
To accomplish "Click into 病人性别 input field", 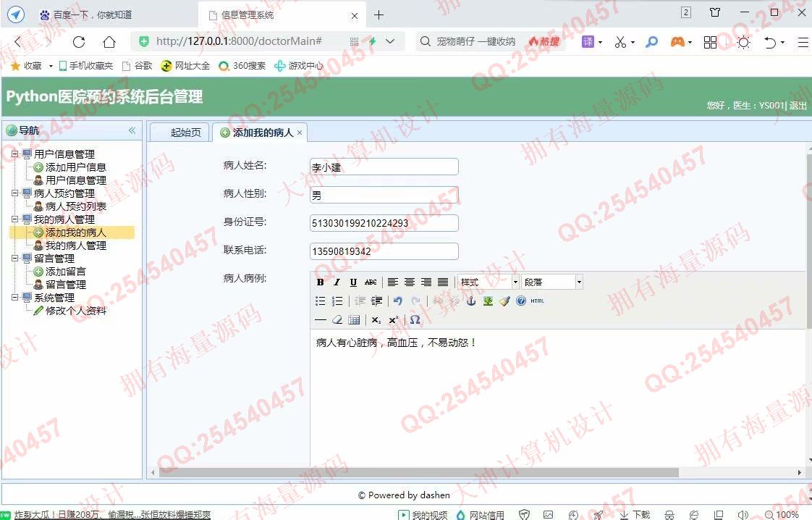I will (384, 195).
